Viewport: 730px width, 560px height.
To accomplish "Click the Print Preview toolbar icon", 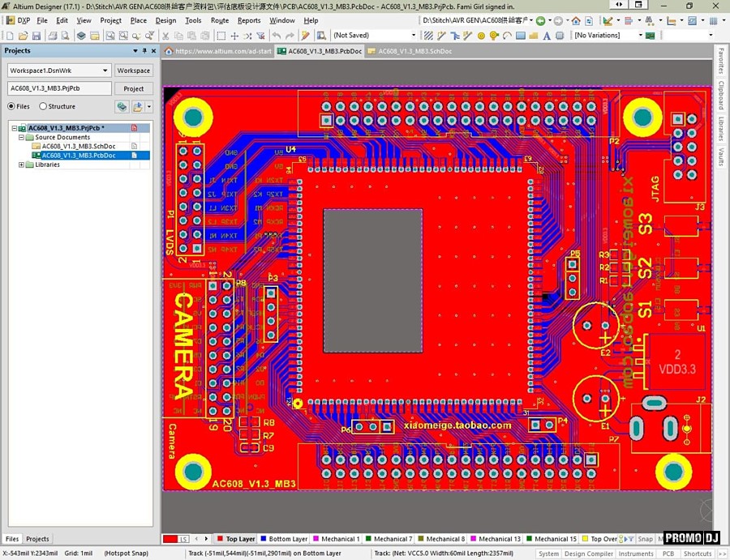I will pyautogui.click(x=65, y=36).
